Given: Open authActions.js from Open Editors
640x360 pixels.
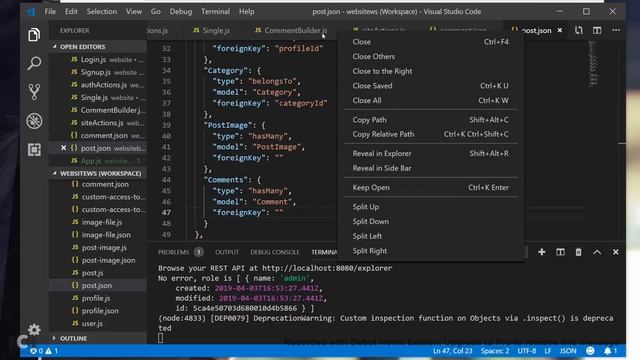Looking at the screenshot, I should coord(98,85).
